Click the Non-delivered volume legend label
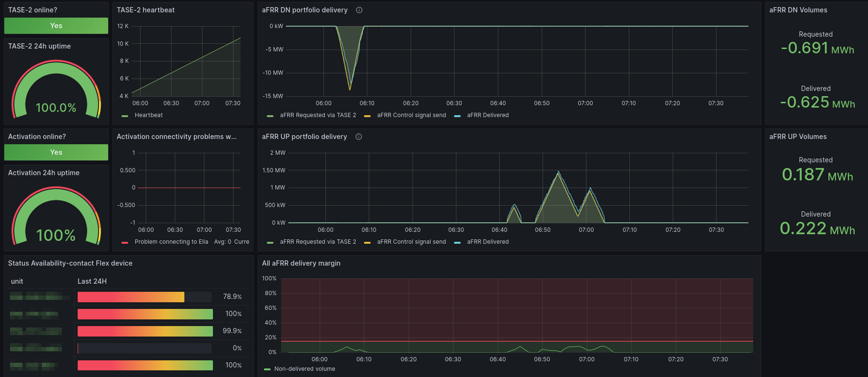 [304, 369]
